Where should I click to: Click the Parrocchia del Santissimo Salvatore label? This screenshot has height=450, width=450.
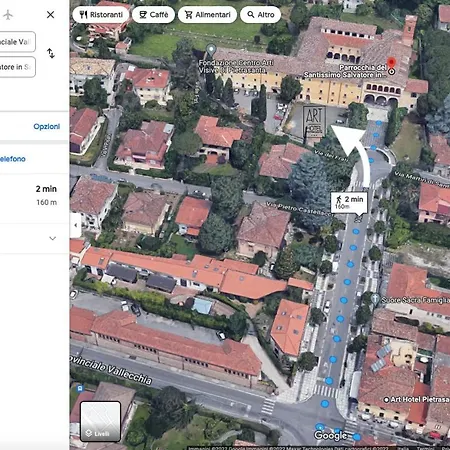click(346, 71)
